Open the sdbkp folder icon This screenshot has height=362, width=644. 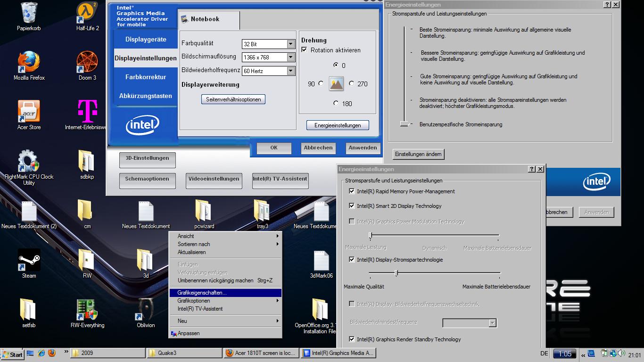(86, 161)
